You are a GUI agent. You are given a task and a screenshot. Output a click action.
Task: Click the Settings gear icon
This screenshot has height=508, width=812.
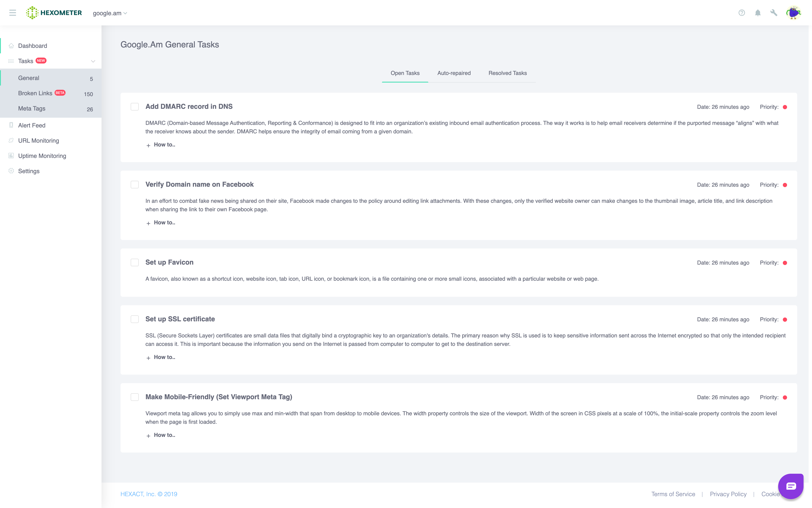click(11, 171)
